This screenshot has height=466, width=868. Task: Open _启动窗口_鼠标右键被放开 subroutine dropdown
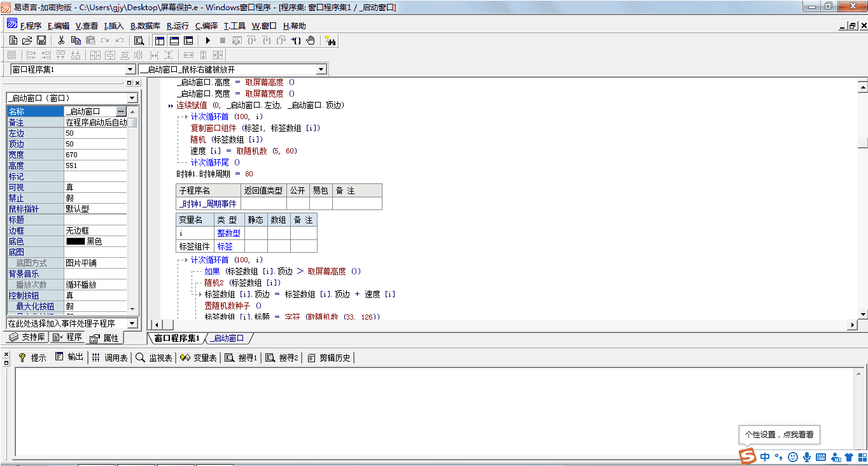[321, 69]
